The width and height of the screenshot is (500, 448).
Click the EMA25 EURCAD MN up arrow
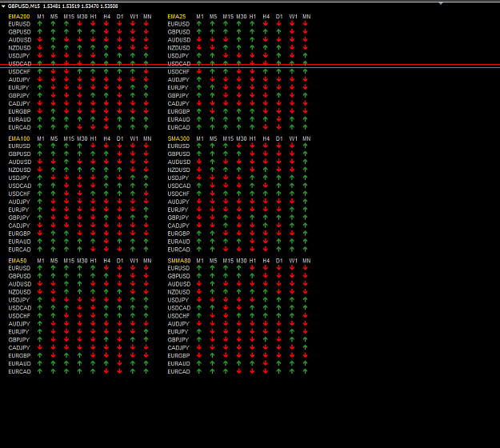pyautogui.click(x=305, y=127)
